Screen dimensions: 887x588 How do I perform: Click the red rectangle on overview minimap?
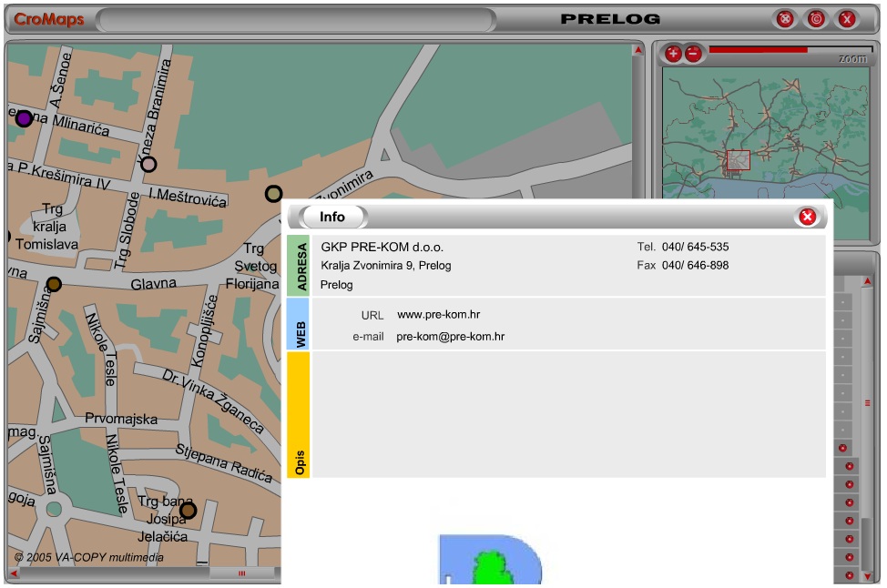coord(739,160)
